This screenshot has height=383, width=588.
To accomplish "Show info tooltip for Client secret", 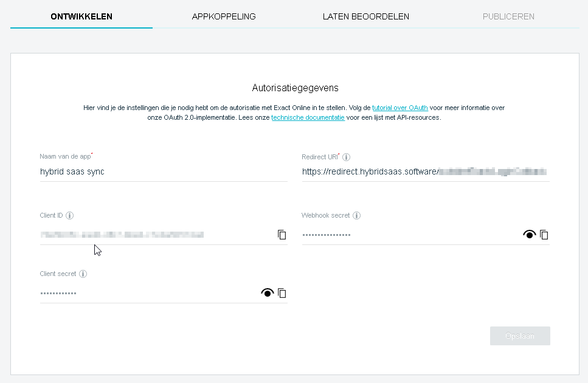I will [x=83, y=274].
